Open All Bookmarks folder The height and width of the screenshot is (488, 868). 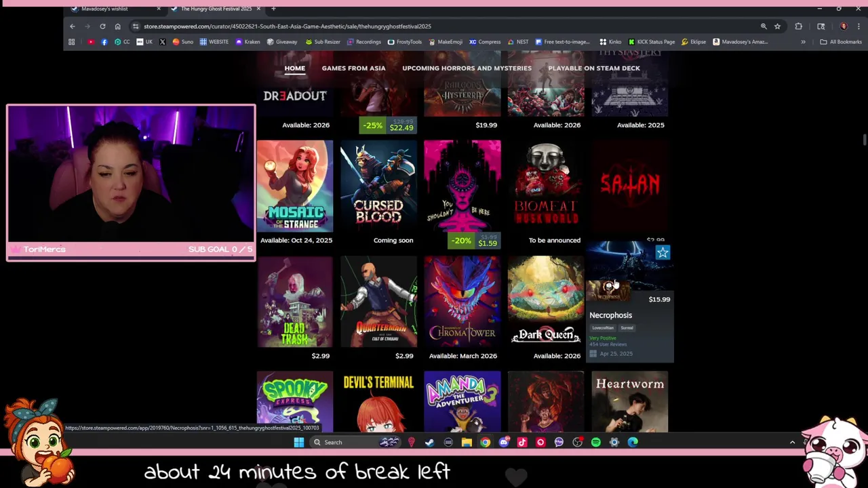pyautogui.click(x=841, y=42)
